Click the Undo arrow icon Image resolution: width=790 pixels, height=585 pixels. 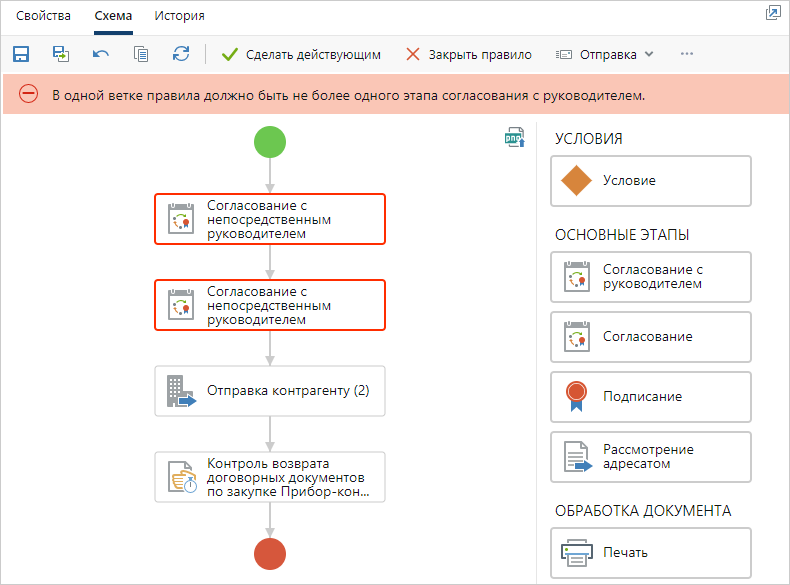click(101, 54)
